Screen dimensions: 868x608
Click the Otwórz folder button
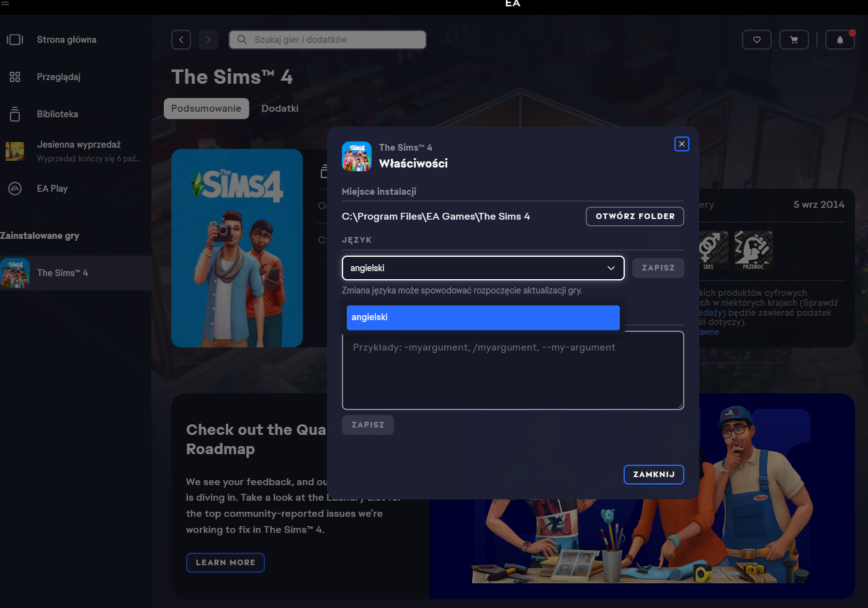pos(635,217)
